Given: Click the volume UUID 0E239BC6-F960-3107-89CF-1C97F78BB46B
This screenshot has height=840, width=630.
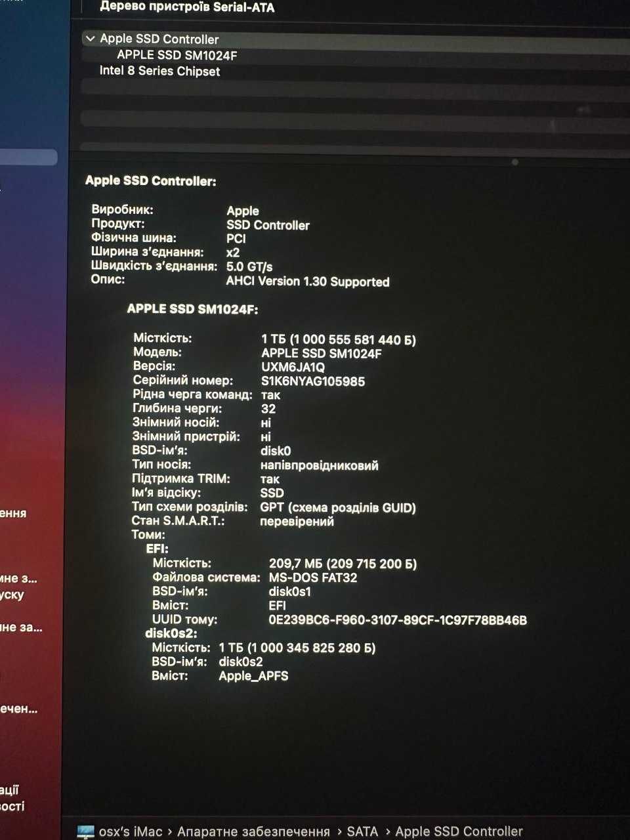Looking at the screenshot, I should 398,620.
